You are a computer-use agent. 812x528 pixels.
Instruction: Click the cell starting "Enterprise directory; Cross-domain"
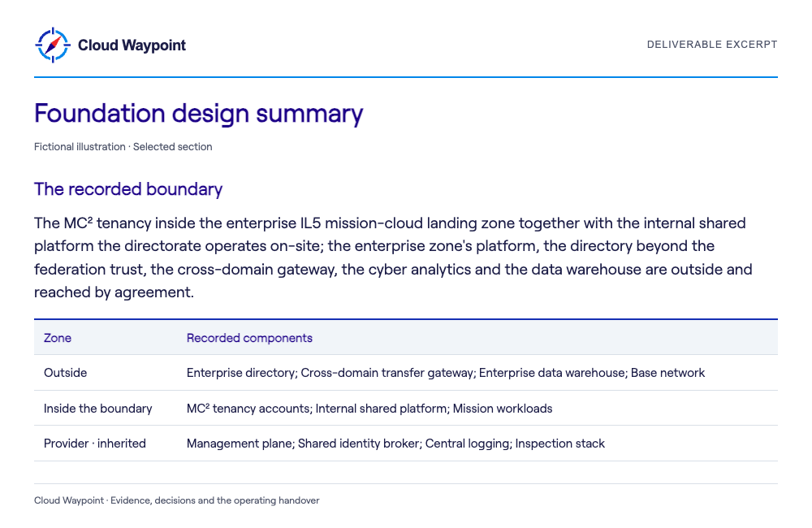445,373
